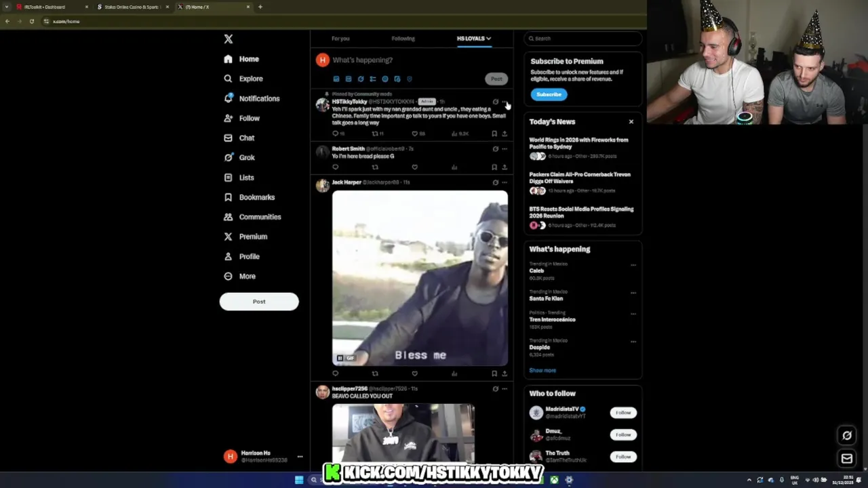Switch to the Following tab
Image resolution: width=868 pixels, height=488 pixels.
(x=403, y=39)
